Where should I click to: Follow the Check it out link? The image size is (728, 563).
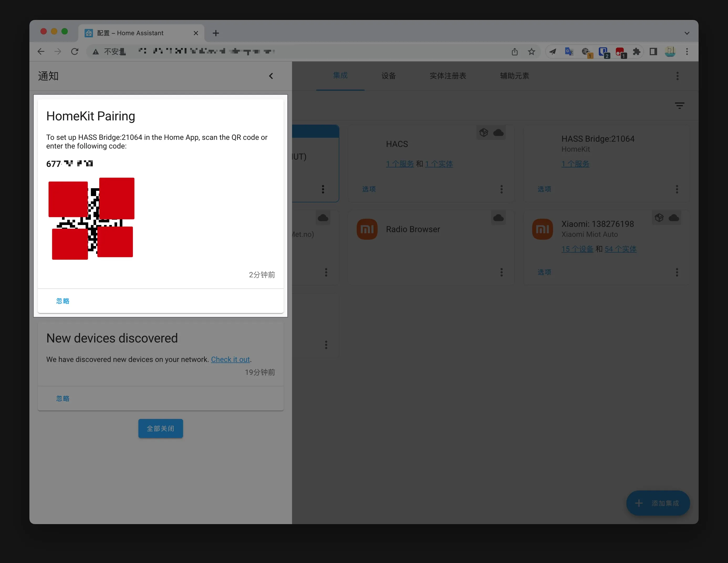(x=230, y=359)
